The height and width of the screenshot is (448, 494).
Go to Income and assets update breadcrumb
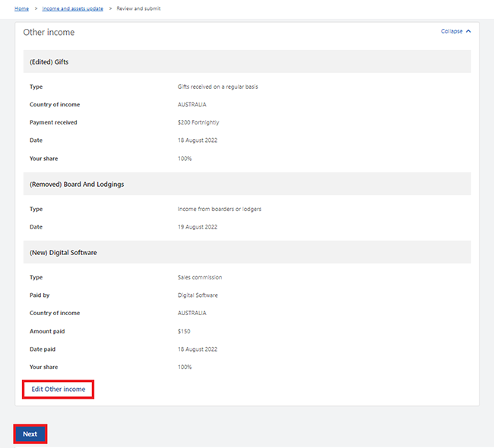coord(72,8)
